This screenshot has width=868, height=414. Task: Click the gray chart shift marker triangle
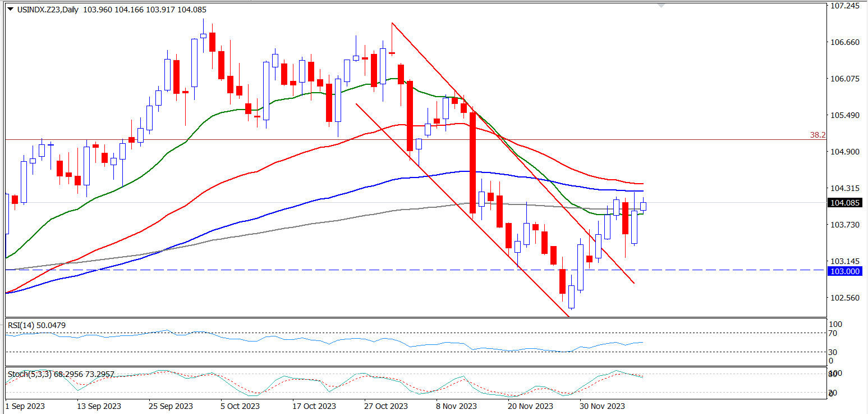point(660,6)
